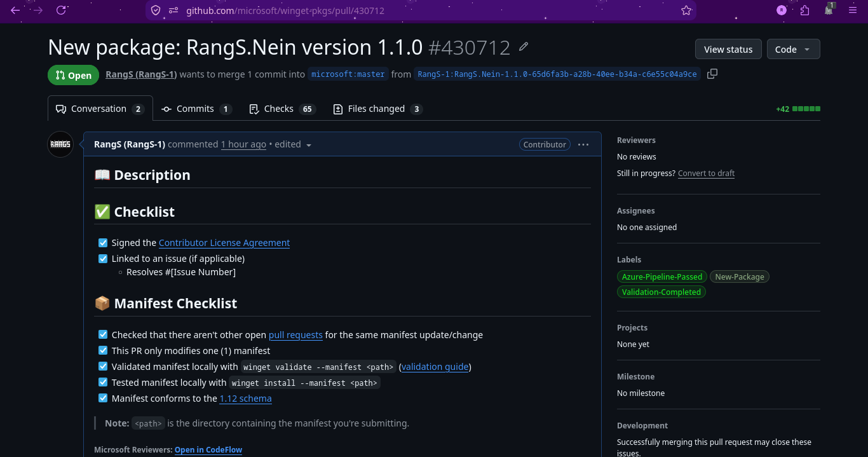
Task: Go back with browser back arrow
Action: pos(15,10)
